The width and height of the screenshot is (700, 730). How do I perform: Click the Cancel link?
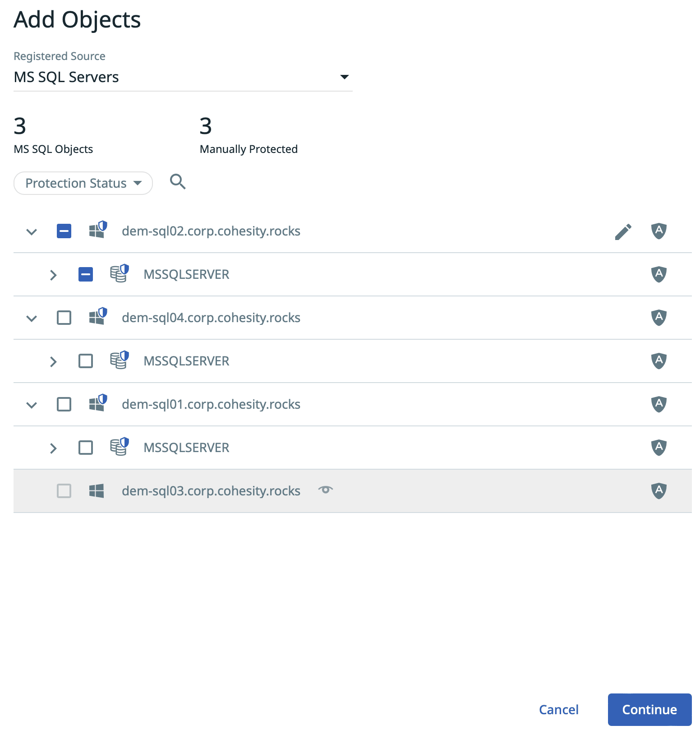coord(558,710)
